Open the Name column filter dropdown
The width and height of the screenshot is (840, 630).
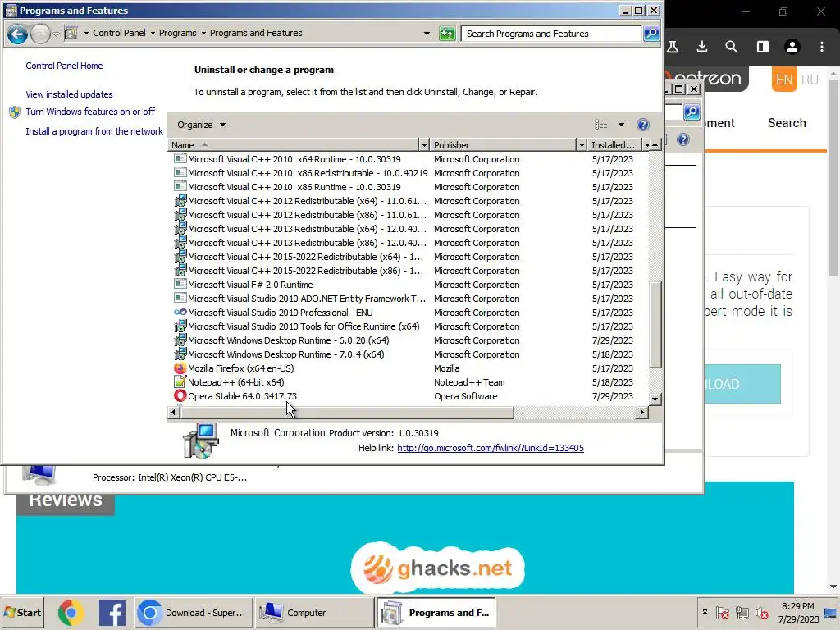coord(424,145)
